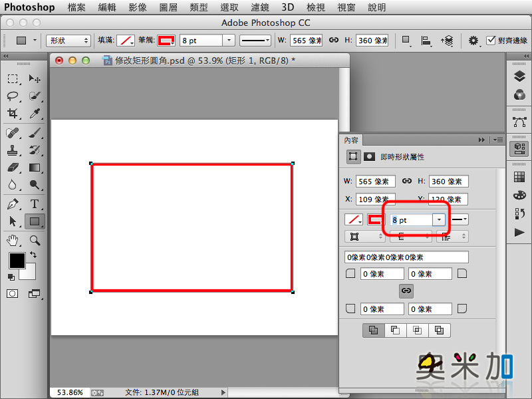Toggle the corner radius link button

406,291
